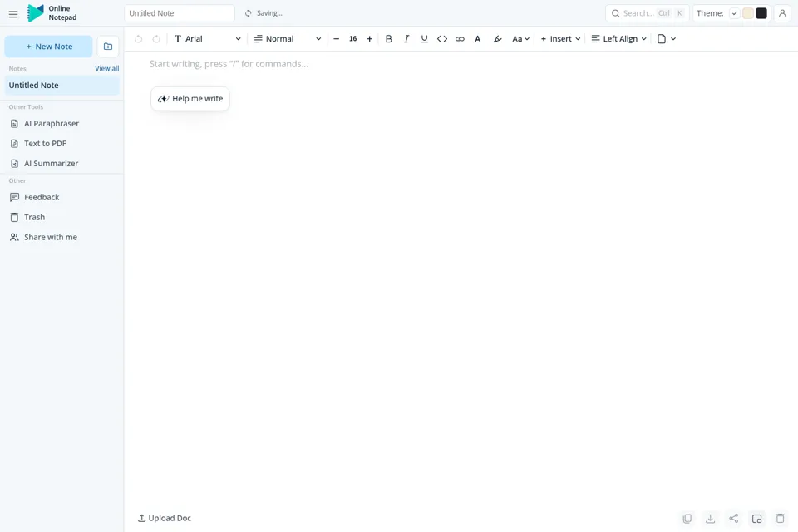The image size is (798, 532).
Task: Delete the note with trash icon
Action: pyautogui.click(x=781, y=518)
